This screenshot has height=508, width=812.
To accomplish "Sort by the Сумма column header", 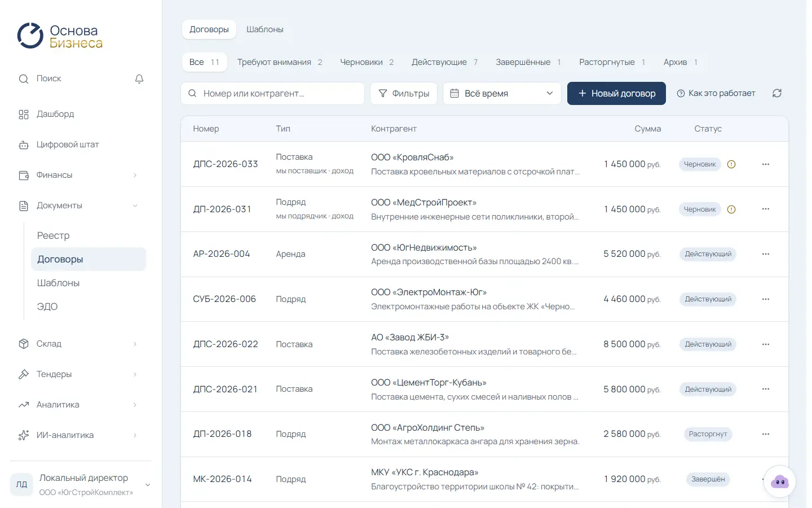I will 647,129.
